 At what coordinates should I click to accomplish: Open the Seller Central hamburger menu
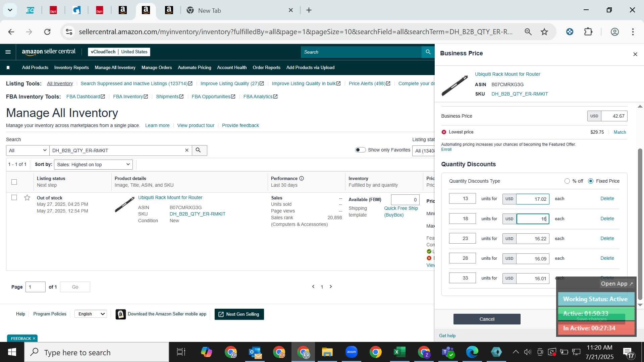point(8,52)
